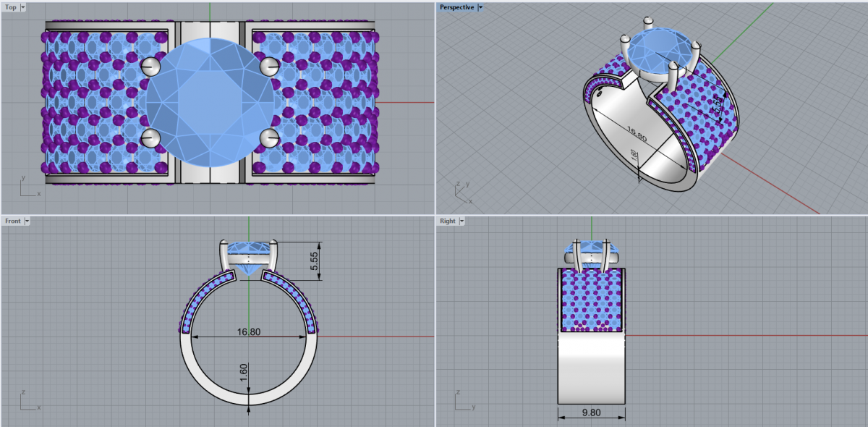Screen dimensions: 868x427
Task: Select the lower-right prong in Top view
Action: coord(269,138)
